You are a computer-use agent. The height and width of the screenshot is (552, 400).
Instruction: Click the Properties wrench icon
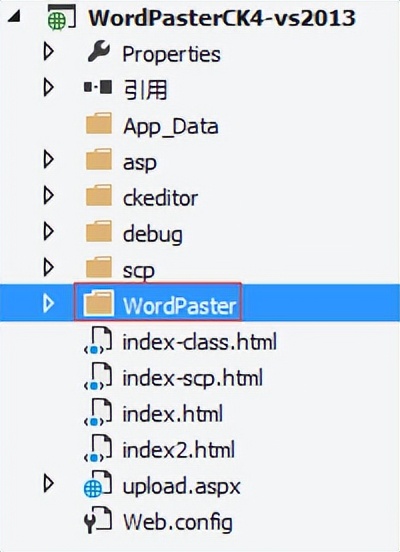(x=99, y=51)
